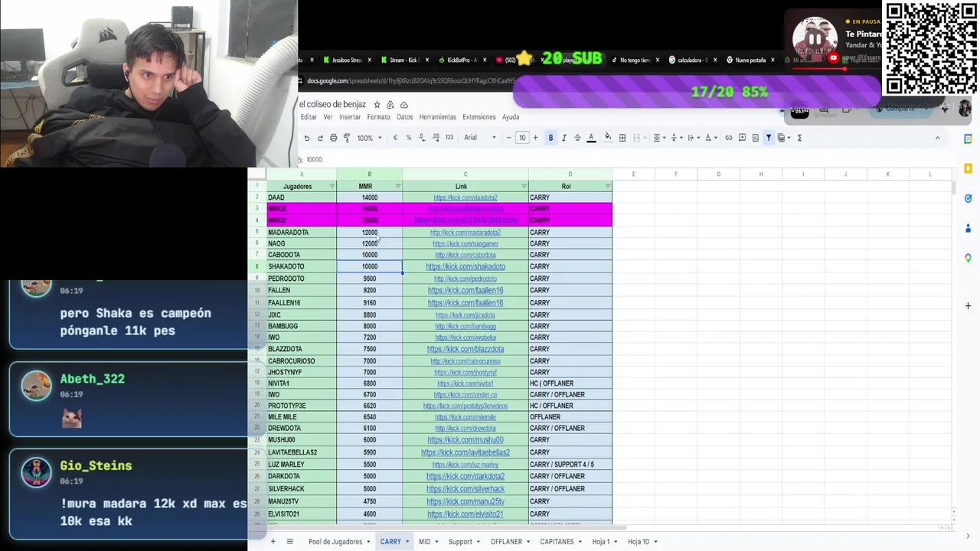Pick text color with underlined A
The width and height of the screenshot is (980, 551).
(591, 138)
